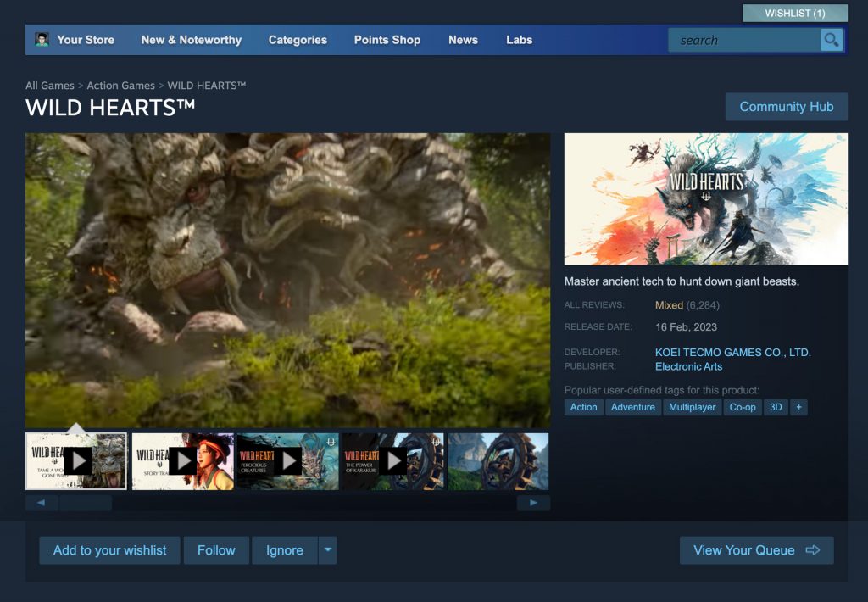Click the user avatar beside Your Store
The height and width of the screenshot is (602, 868).
point(42,39)
